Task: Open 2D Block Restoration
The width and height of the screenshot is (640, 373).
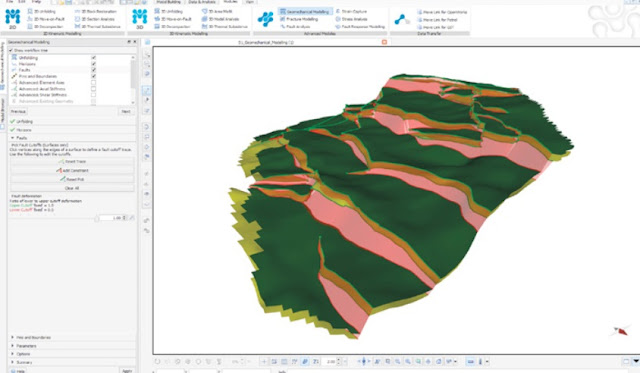Action: tap(96, 11)
